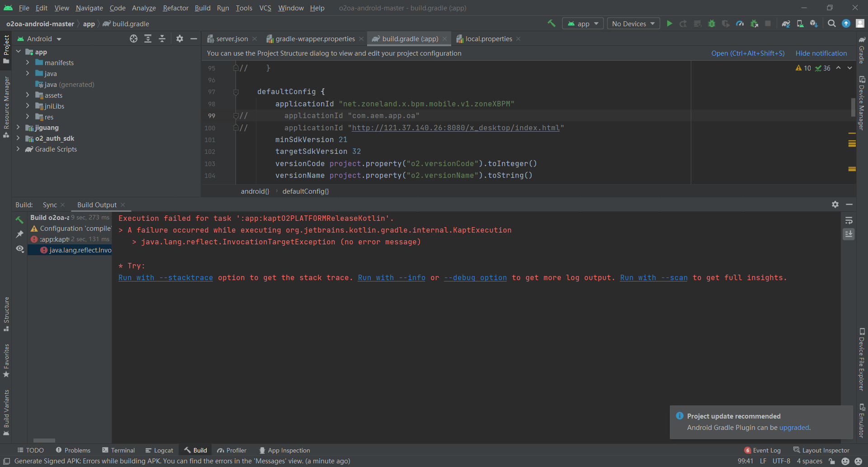The image size is (868, 467).
Task: Toggle soft-wrap in Build Output
Action: pyautogui.click(x=849, y=220)
